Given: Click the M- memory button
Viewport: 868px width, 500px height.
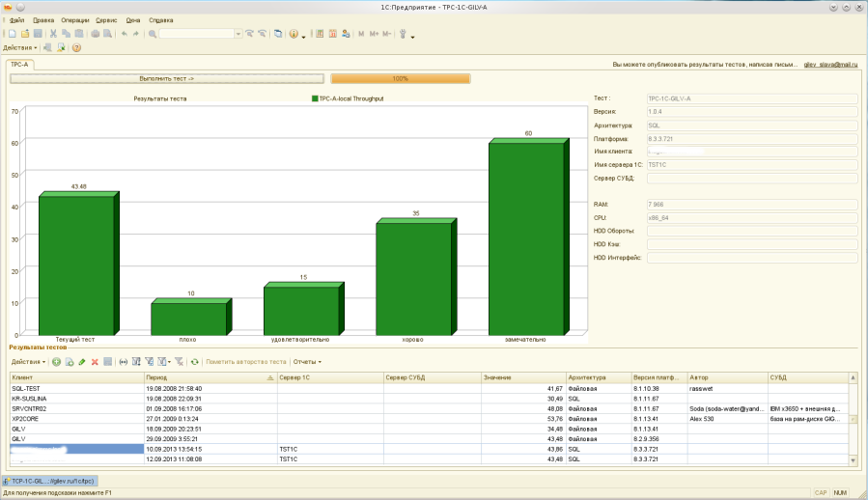Looking at the screenshot, I should (x=386, y=34).
